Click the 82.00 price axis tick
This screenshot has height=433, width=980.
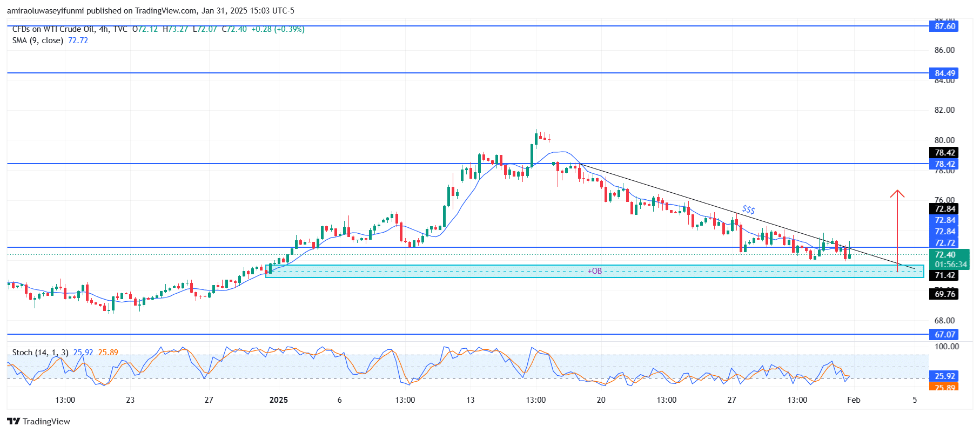pyautogui.click(x=944, y=110)
